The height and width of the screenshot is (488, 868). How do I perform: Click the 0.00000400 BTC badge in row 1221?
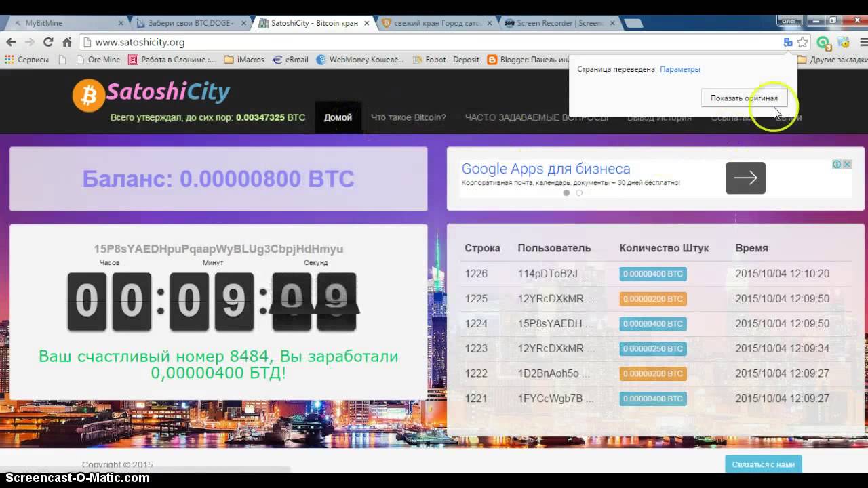coord(653,399)
